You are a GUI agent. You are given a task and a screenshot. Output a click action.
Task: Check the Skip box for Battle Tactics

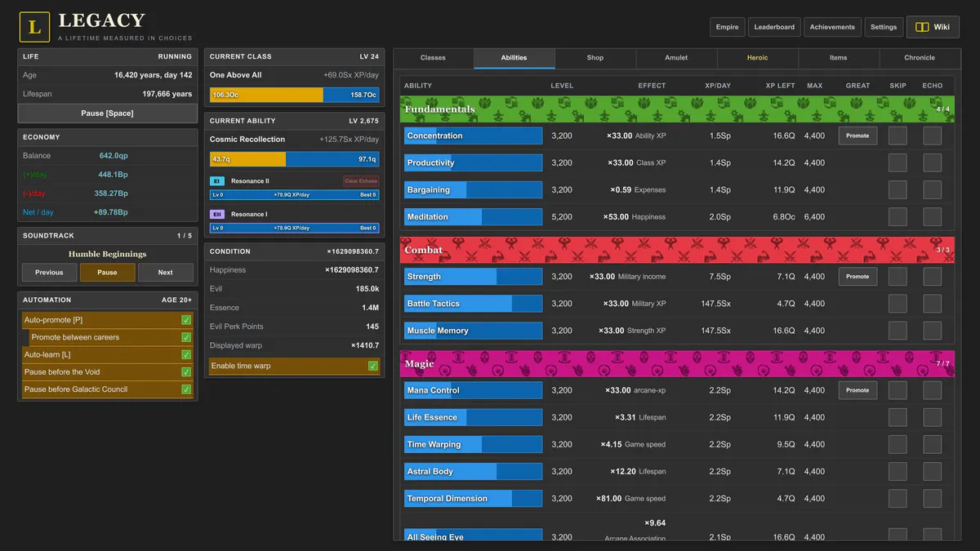[898, 304]
